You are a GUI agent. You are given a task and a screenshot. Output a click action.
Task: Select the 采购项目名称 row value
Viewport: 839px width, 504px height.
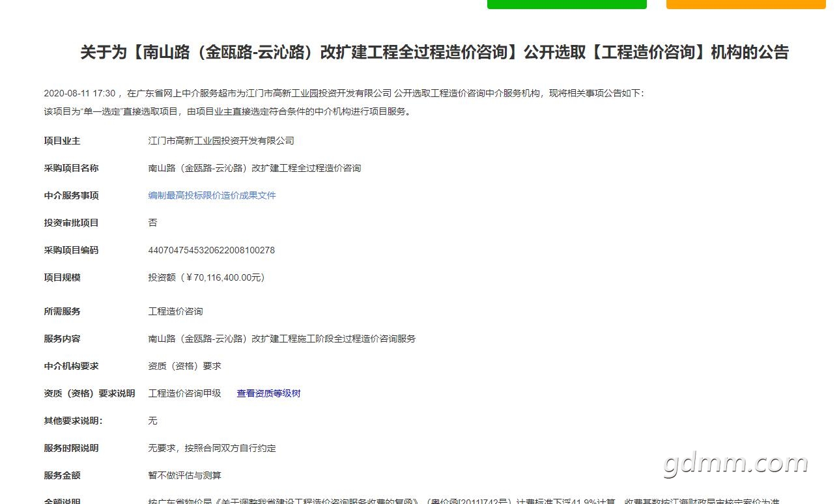(255, 168)
